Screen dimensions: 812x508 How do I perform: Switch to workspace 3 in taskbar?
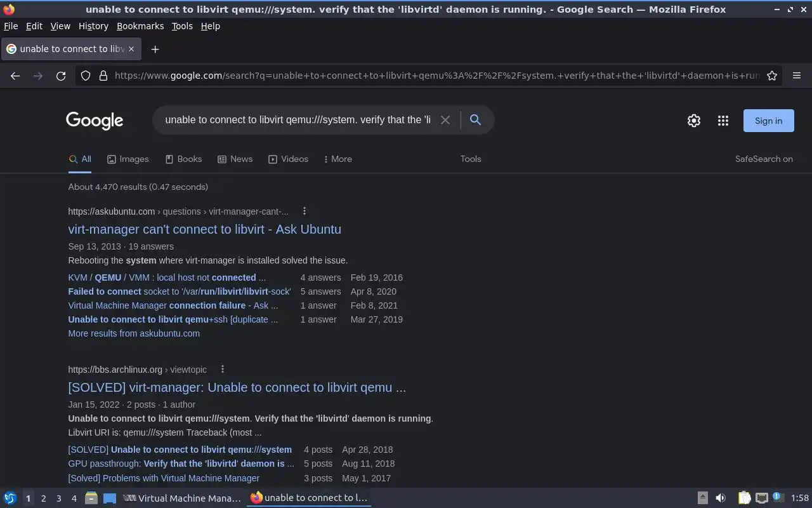pyautogui.click(x=58, y=498)
